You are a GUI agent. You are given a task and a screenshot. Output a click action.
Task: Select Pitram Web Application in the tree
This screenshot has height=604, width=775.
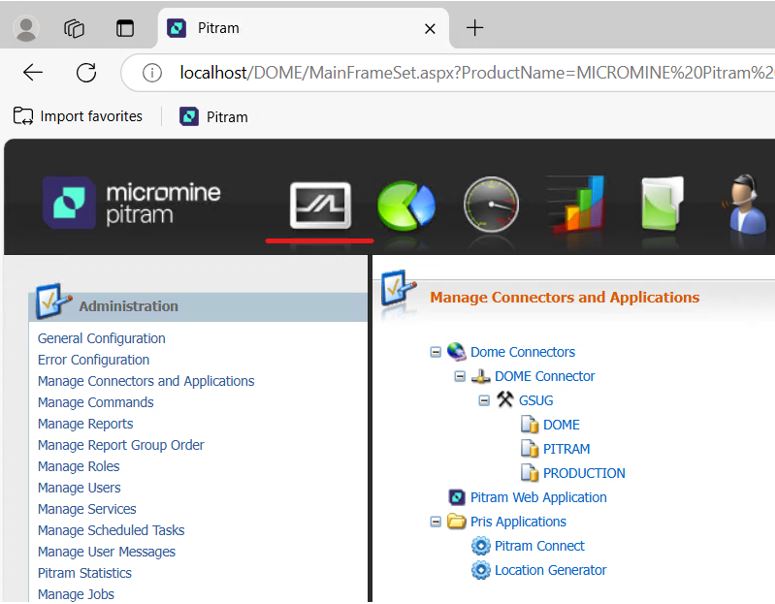538,497
